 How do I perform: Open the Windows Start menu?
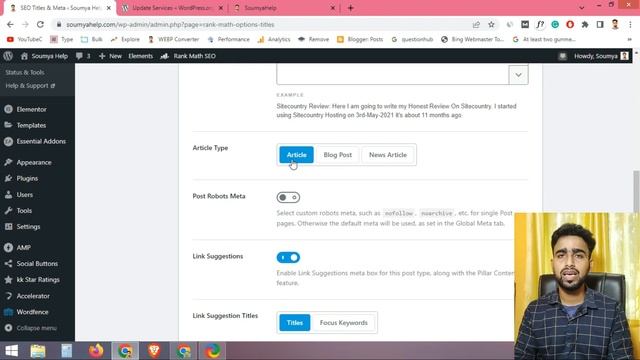pos(11,351)
